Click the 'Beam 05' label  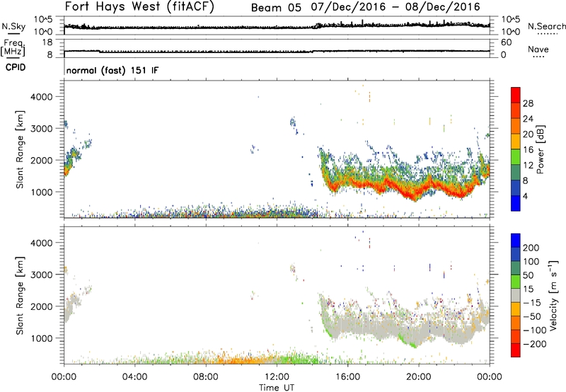[x=276, y=7]
